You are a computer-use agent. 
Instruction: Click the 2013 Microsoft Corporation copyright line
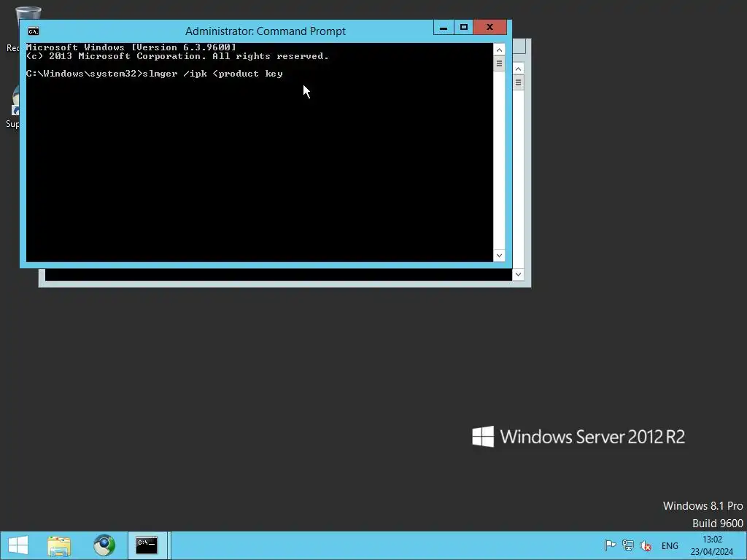pos(177,56)
